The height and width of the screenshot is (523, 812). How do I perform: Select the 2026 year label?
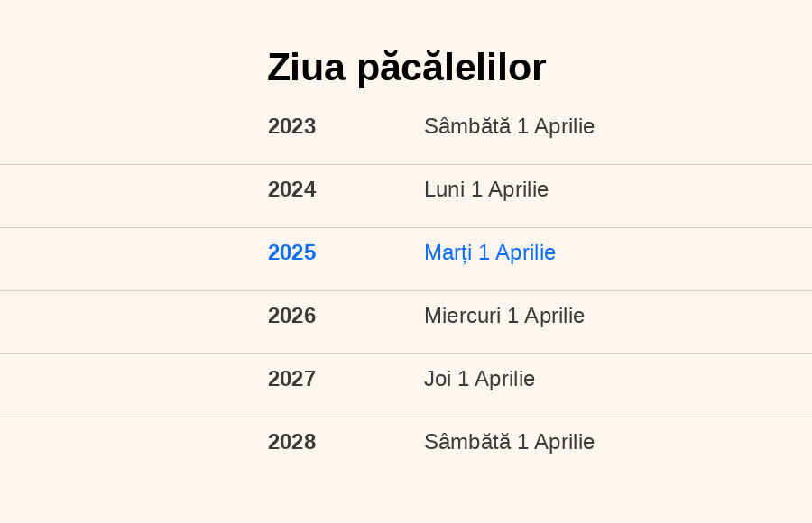pyautogui.click(x=291, y=316)
